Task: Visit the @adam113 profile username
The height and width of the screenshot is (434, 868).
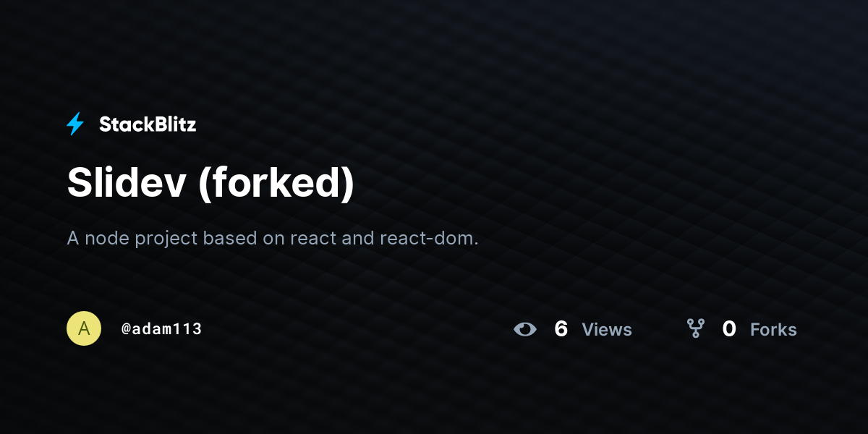Action: coord(161,328)
